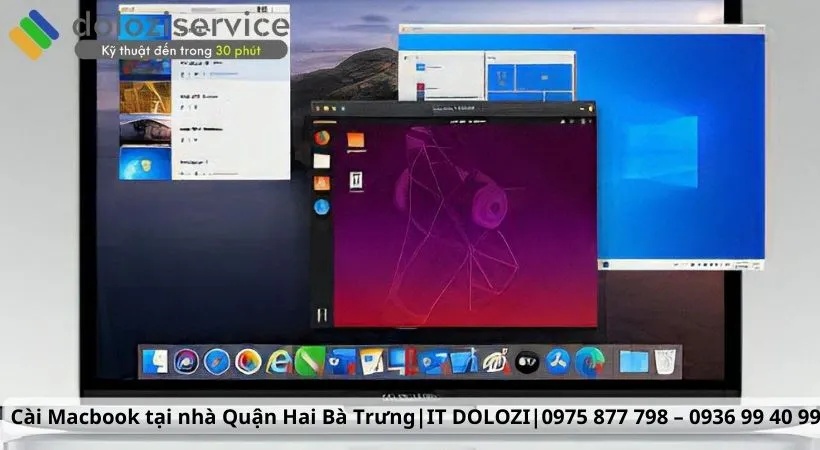Open Files in the Ubuntu dock
Image resolution: width=820 pixels, height=450 pixels.
tap(322, 161)
